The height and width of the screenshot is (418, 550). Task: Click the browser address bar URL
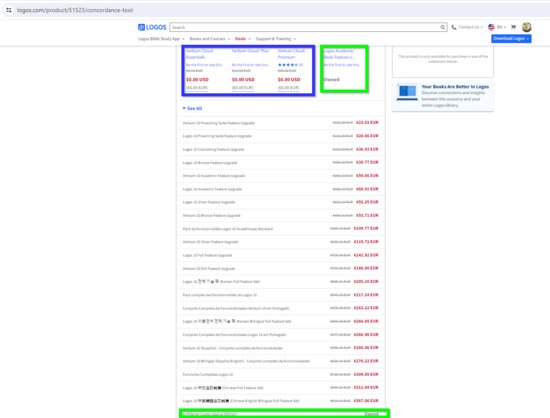75,10
